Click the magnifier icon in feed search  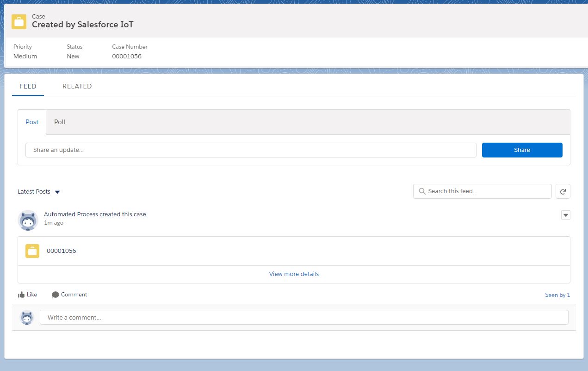[x=422, y=191]
